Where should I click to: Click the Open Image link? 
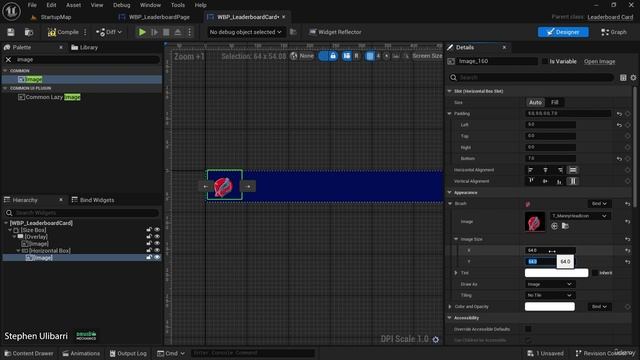pyautogui.click(x=599, y=61)
